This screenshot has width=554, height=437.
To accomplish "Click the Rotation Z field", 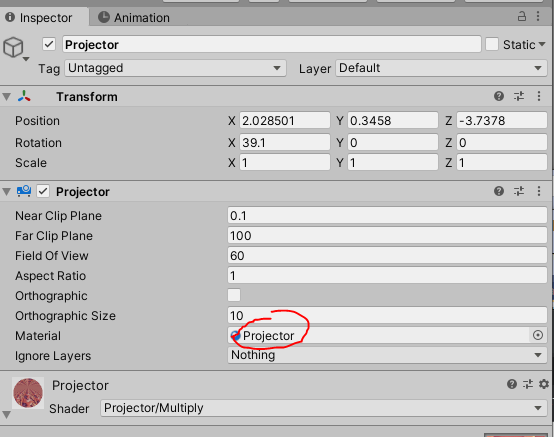I will tap(502, 142).
